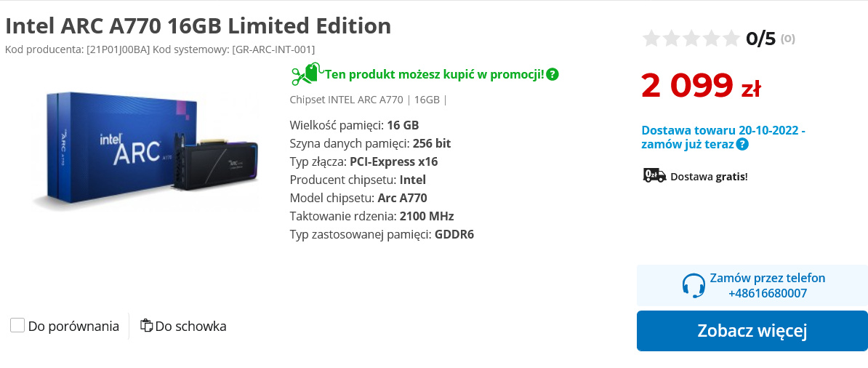Click the green promotion help question mark

tap(552, 74)
